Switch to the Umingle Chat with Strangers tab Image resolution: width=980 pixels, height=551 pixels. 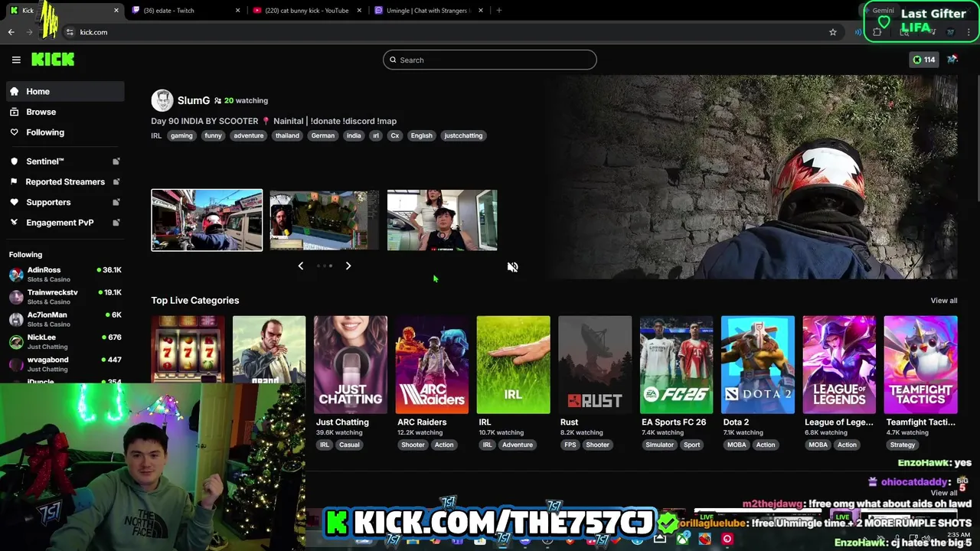427,11
